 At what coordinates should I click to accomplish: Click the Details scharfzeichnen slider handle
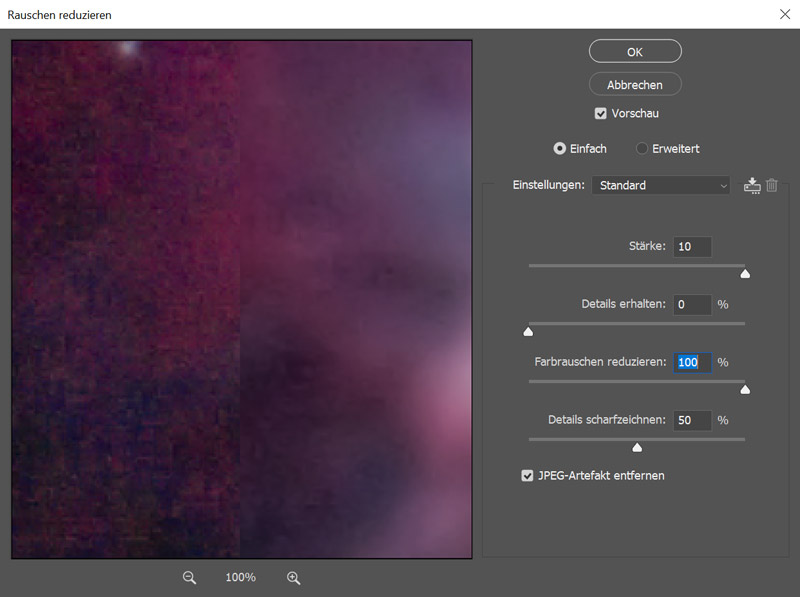pyautogui.click(x=637, y=447)
